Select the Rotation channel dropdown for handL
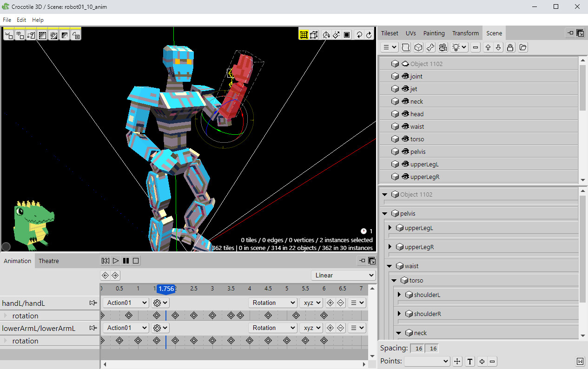The image size is (588, 369). (x=272, y=303)
